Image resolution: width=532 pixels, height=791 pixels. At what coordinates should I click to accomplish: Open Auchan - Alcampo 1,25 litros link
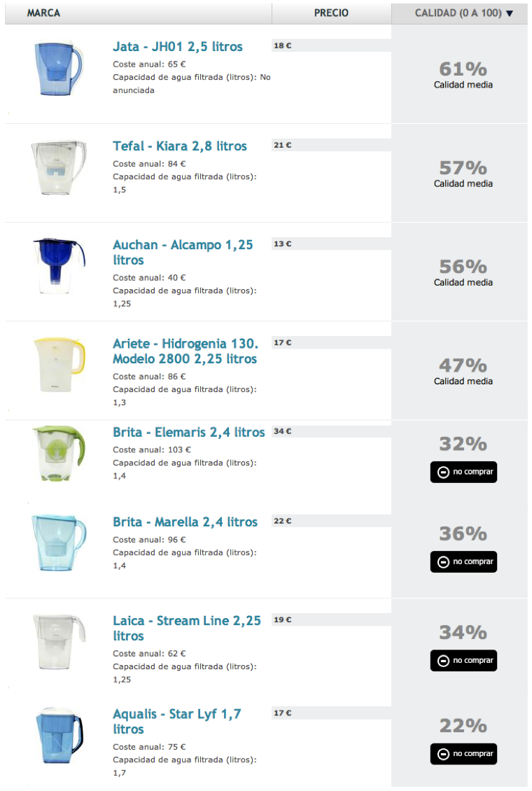pos(183,252)
